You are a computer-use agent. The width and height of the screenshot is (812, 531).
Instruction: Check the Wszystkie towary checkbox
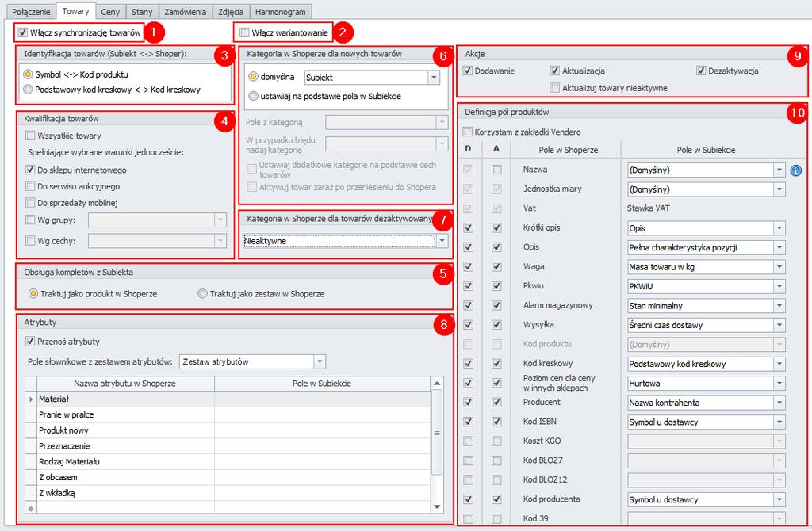[30, 136]
